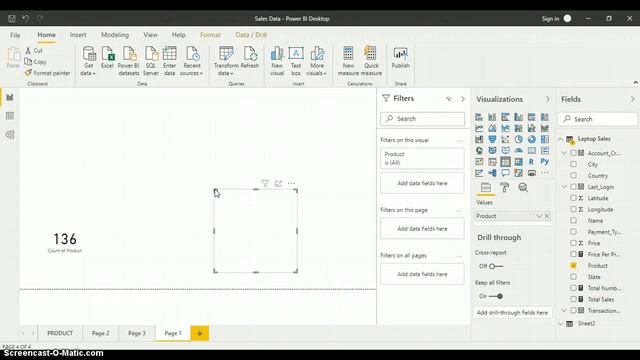
Task: Collapse the Fields pane
Action: (632, 99)
